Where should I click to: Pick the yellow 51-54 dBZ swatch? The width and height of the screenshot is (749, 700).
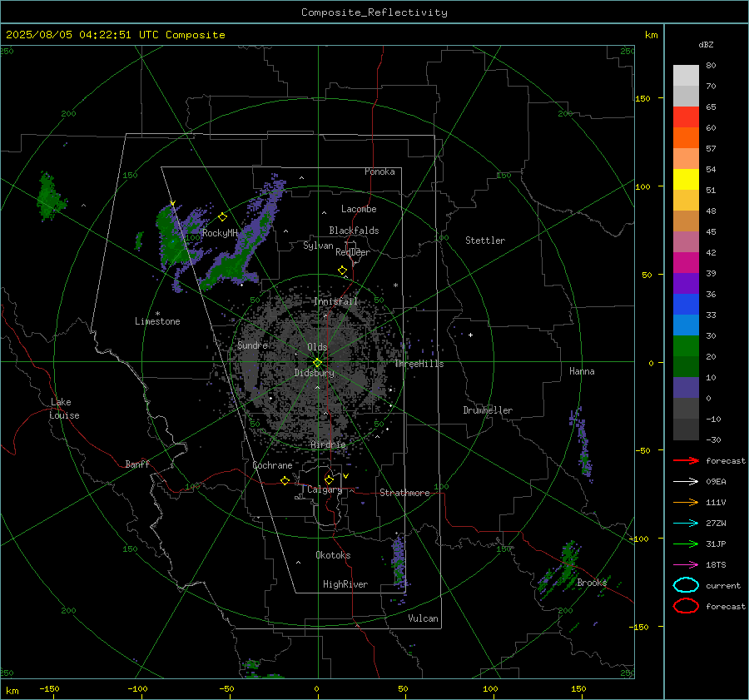click(686, 179)
